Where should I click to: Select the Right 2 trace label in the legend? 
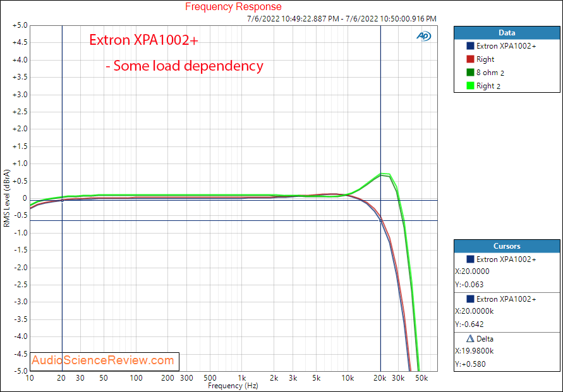(488, 86)
